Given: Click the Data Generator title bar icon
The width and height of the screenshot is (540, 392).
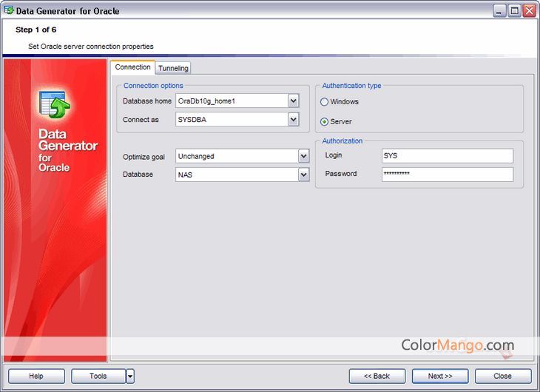Looking at the screenshot, I should [x=9, y=10].
